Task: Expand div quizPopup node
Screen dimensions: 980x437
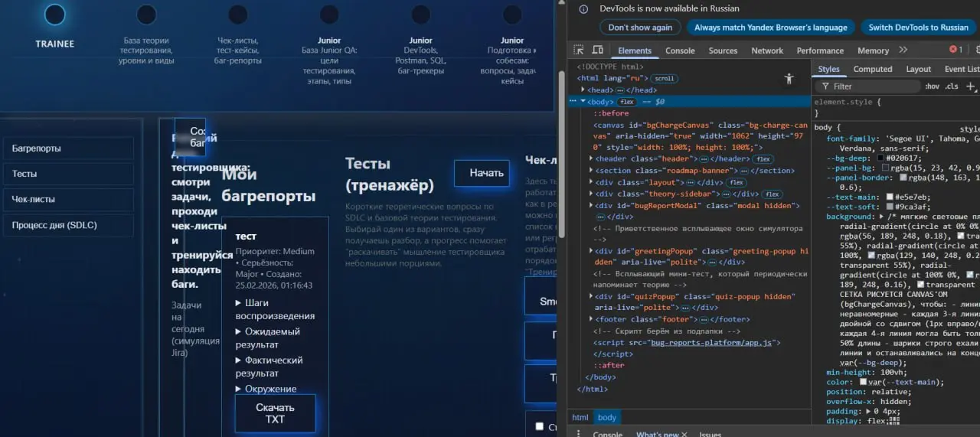Action: [x=591, y=296]
